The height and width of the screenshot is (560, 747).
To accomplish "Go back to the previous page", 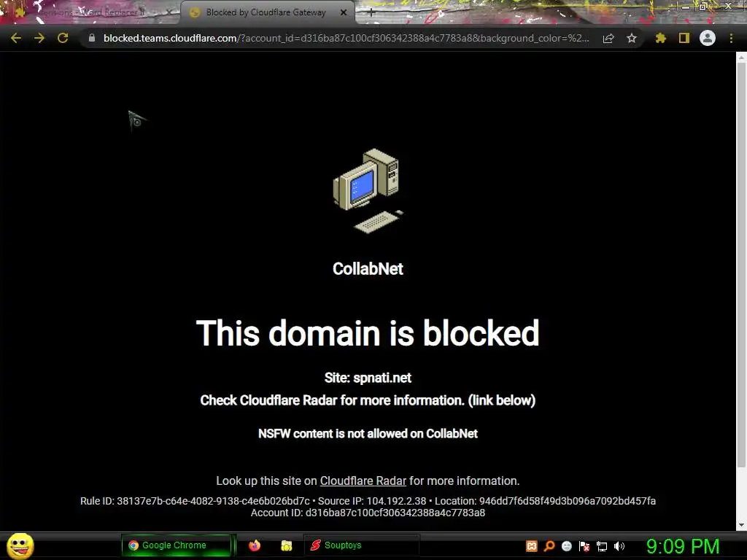I will coord(16,38).
